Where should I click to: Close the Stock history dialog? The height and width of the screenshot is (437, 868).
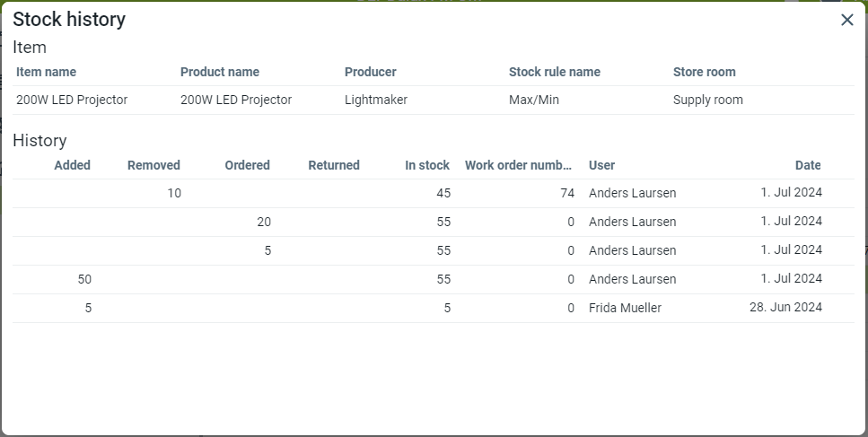846,20
